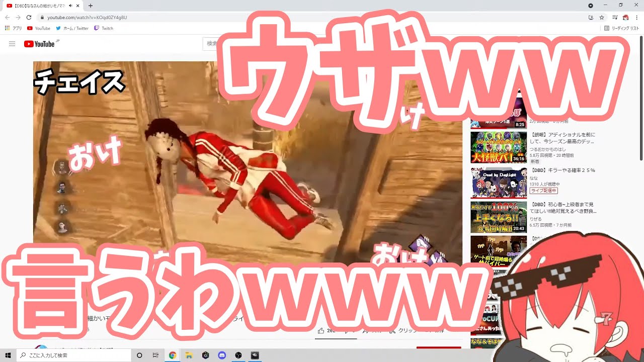
Task: Reload the page with the refresh icon
Action: [x=29, y=17]
